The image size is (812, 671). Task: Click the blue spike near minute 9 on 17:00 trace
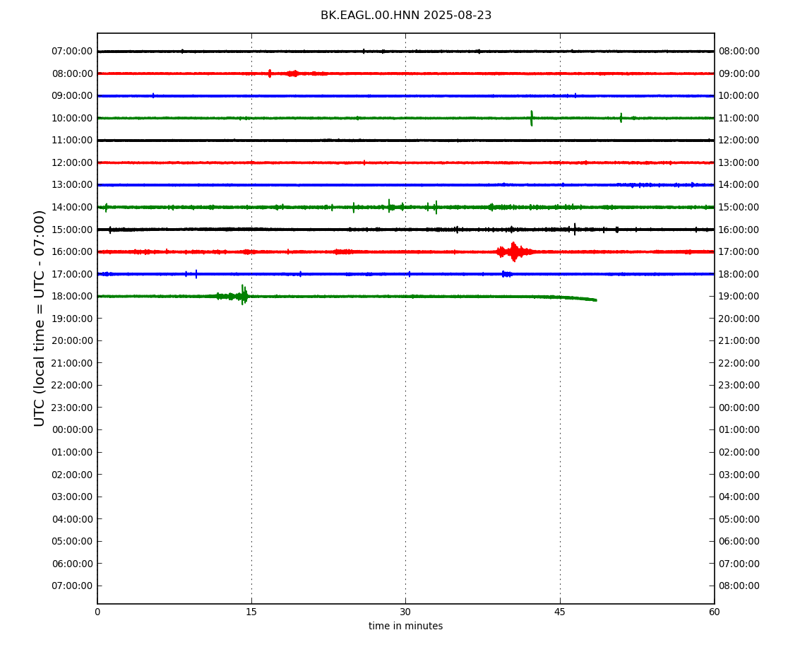pos(196,274)
